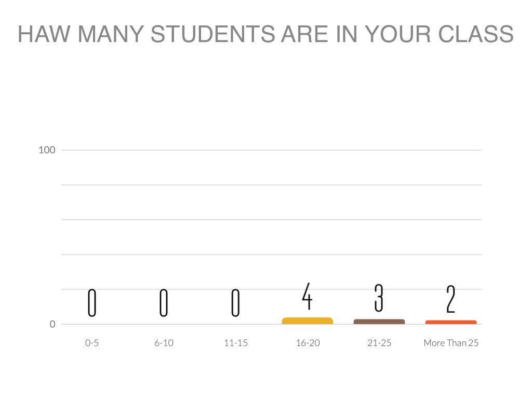Click the 6-10 category label
The width and height of the screenshot is (532, 399).
164,343
